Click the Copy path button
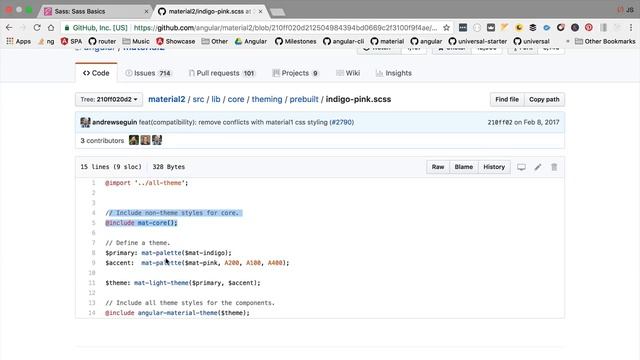The height and width of the screenshot is (360, 640). coord(544,100)
